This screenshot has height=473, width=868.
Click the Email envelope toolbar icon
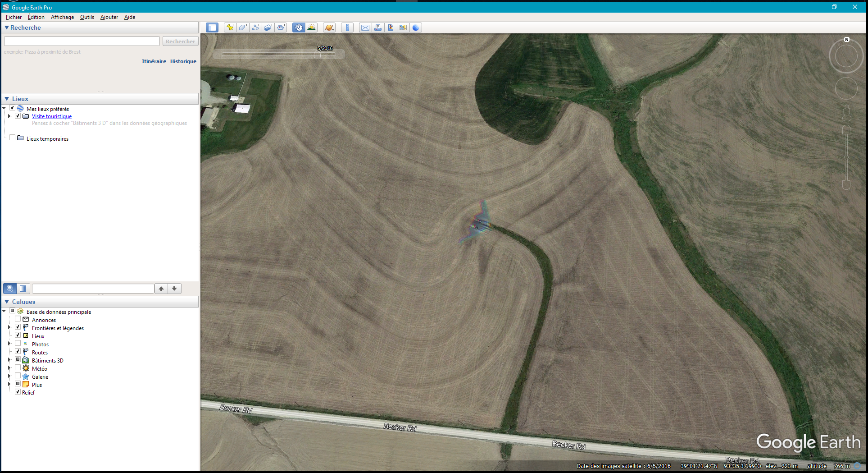coord(365,28)
